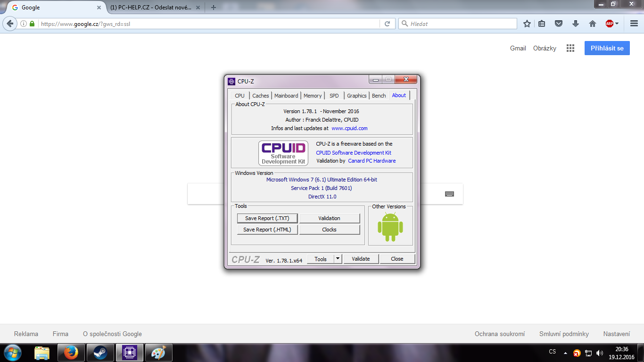Click the site information icon
644x362 pixels.
coord(24,24)
